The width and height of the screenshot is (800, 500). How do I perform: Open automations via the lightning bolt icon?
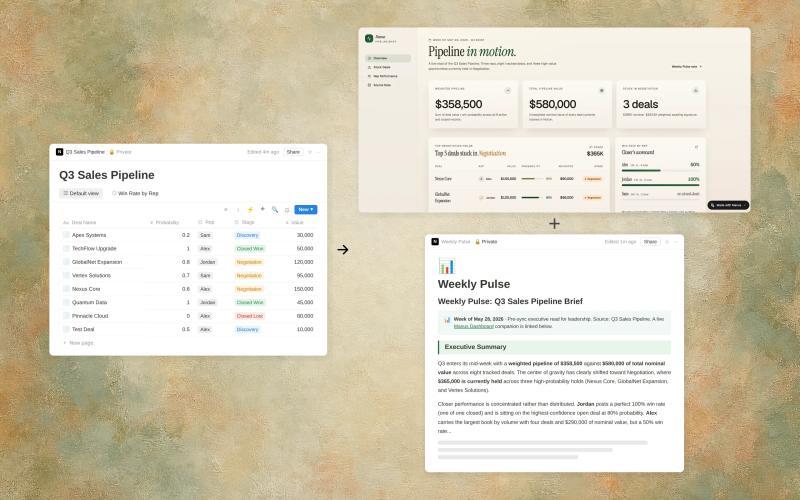click(x=250, y=210)
